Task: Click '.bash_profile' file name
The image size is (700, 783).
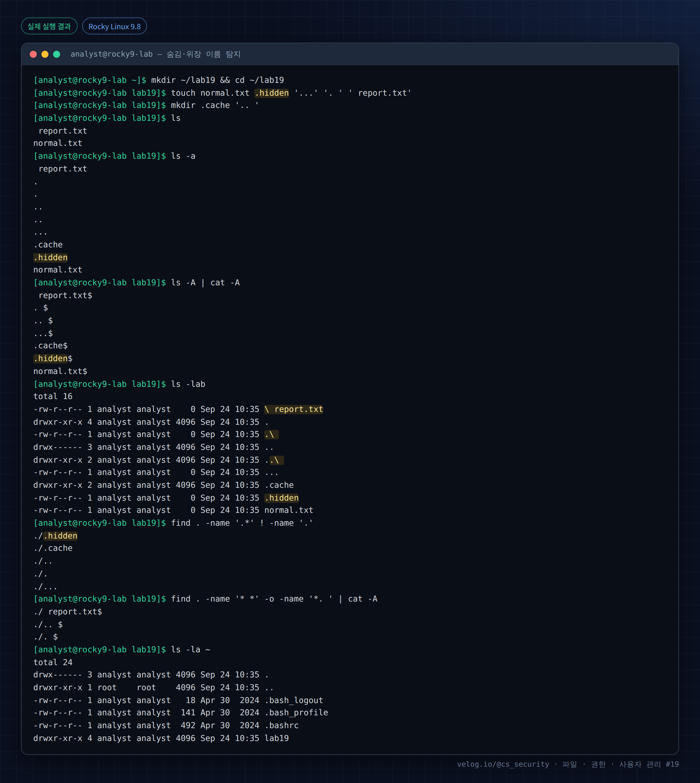Action: (x=296, y=713)
